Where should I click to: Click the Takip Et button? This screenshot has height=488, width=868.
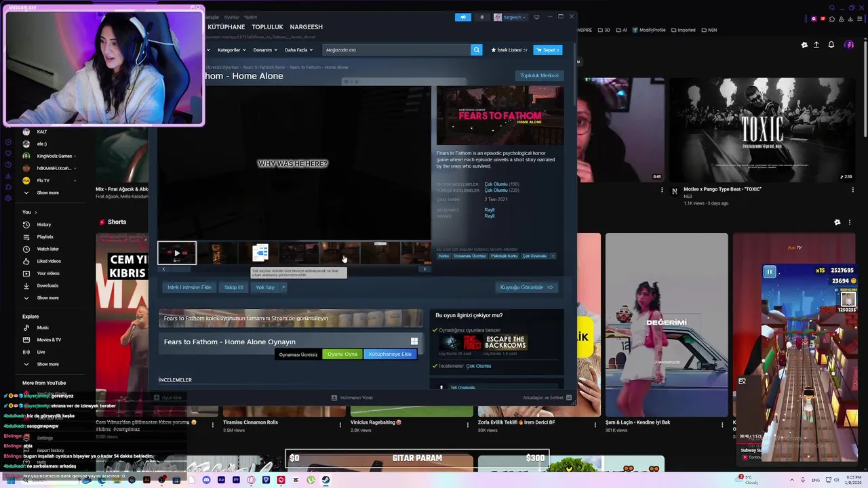[233, 287]
